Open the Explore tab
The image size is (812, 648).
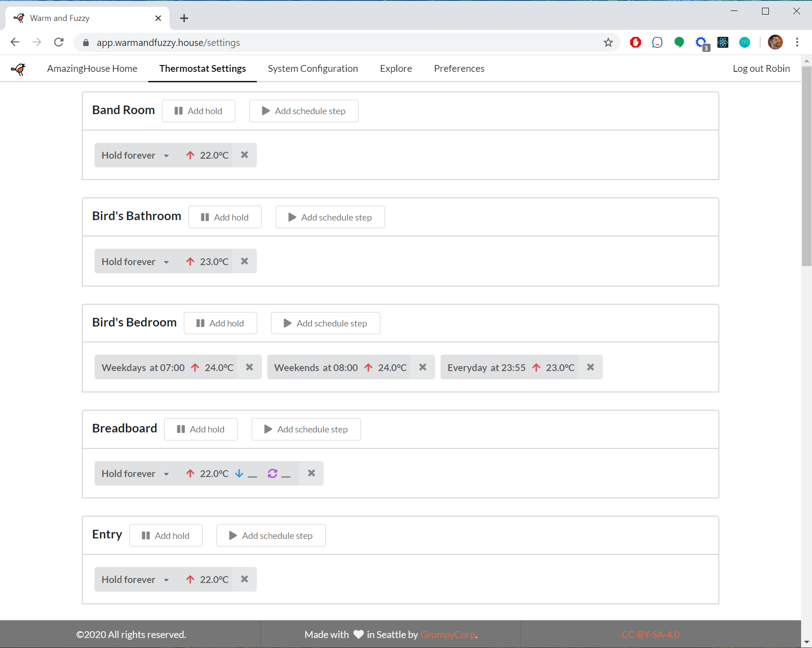[396, 69]
